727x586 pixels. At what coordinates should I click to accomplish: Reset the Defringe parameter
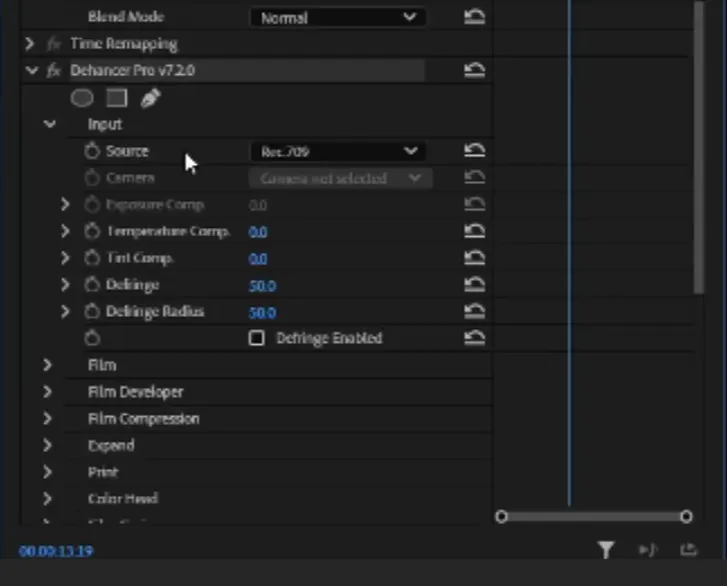pyautogui.click(x=474, y=284)
